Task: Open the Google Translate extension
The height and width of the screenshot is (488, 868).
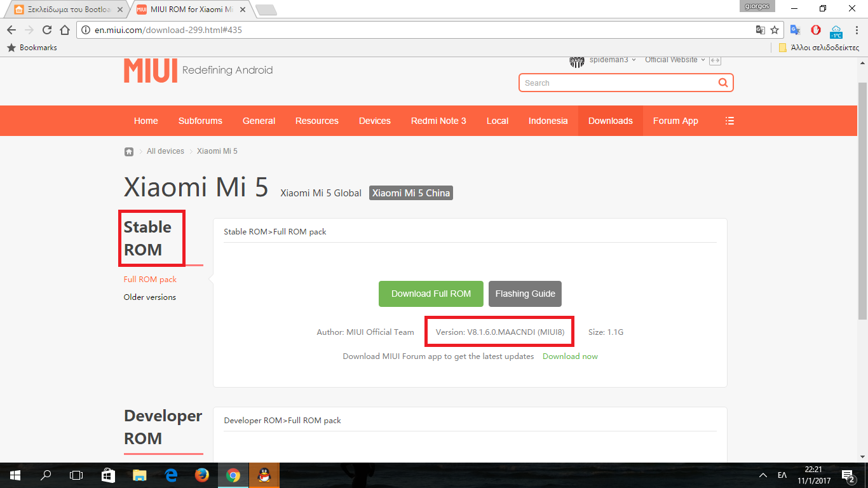Action: tap(796, 30)
